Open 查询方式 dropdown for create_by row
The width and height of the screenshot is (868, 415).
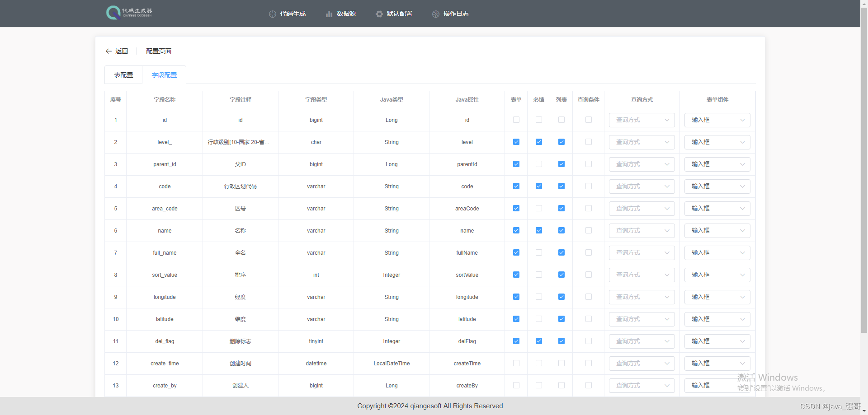click(x=642, y=386)
